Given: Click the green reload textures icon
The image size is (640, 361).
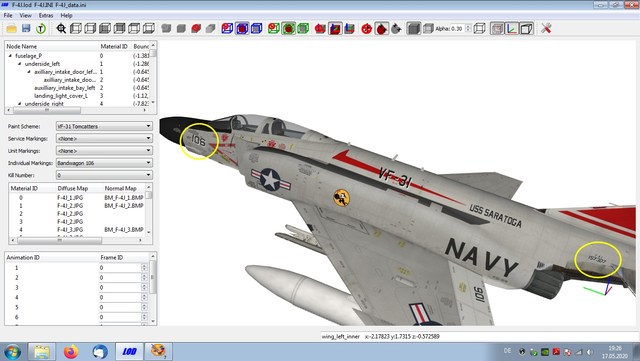Looking at the screenshot, I should [41, 29].
